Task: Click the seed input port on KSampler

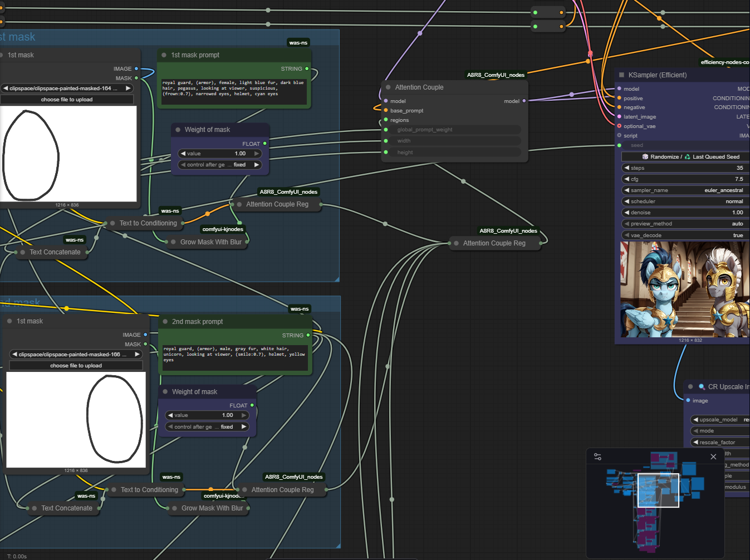Action: click(619, 145)
